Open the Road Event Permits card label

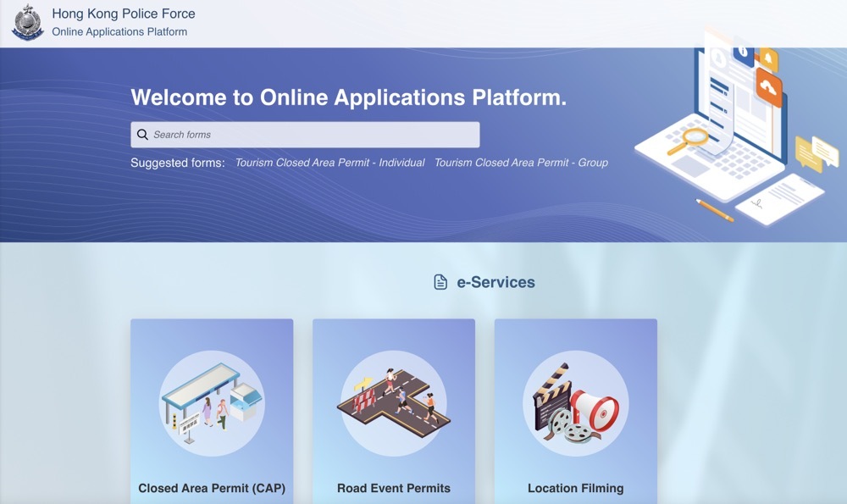pyautogui.click(x=394, y=489)
